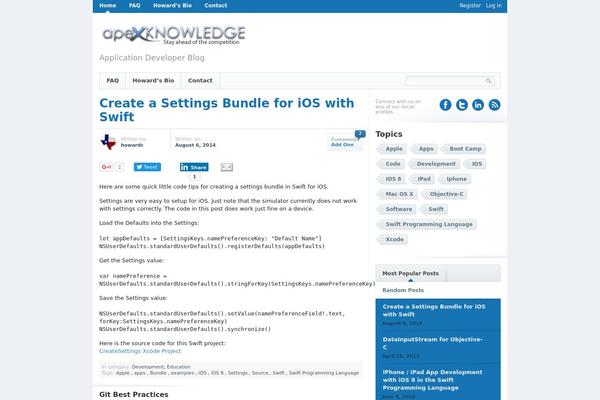This screenshot has width=600, height=400.
Task: Open Howard's Bio in top blue bar
Action: 172,5
